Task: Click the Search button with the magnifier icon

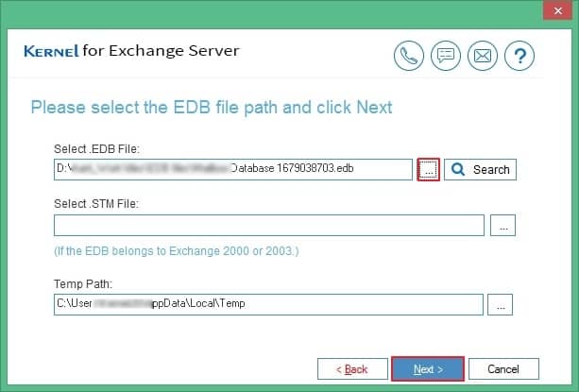Action: coord(480,169)
